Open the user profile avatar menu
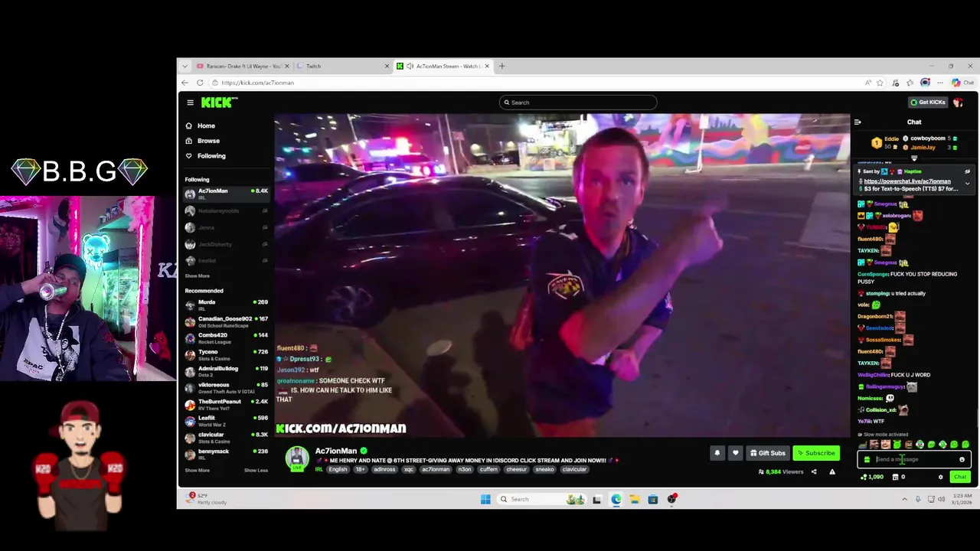Image resolution: width=980 pixels, height=551 pixels. [x=958, y=103]
